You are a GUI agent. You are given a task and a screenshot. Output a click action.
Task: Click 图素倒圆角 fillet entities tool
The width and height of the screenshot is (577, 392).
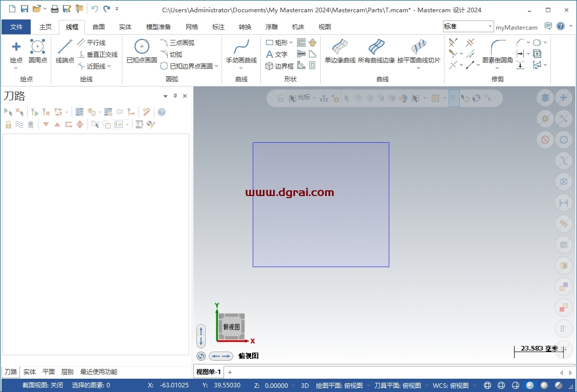tap(498, 51)
